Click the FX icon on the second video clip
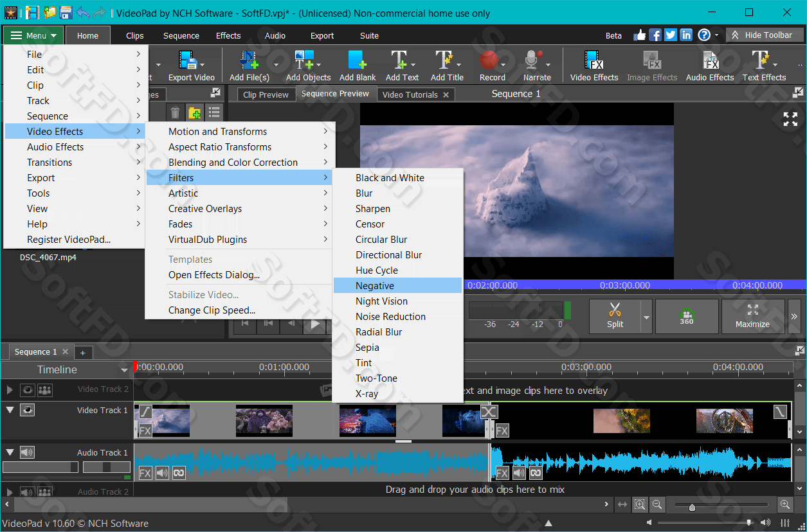This screenshot has width=807, height=532. tap(502, 430)
